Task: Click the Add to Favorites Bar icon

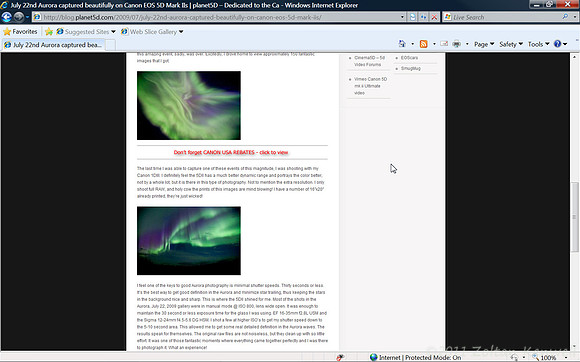Action: [x=49, y=32]
